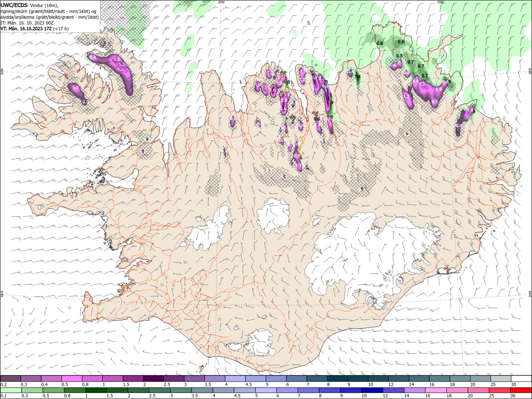Click the '1.4' precipitation value on north coast
The height and width of the screenshot is (399, 532).
coord(357,77)
